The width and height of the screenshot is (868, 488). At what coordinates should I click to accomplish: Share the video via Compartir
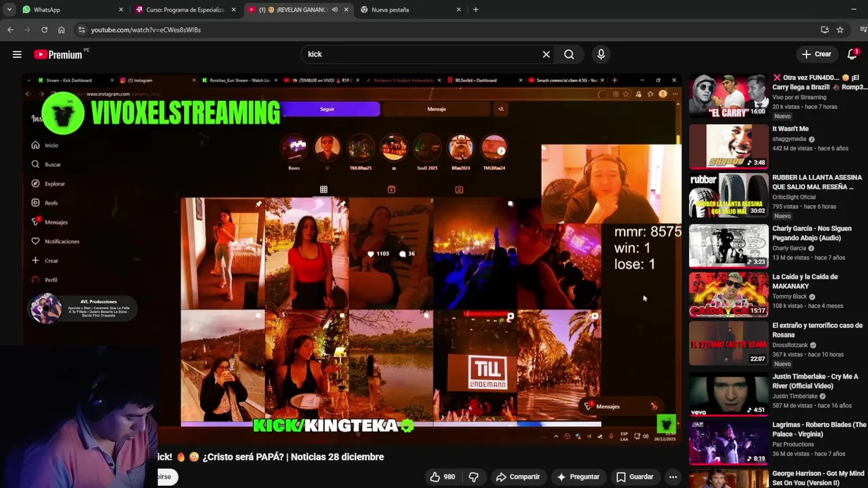[517, 476]
